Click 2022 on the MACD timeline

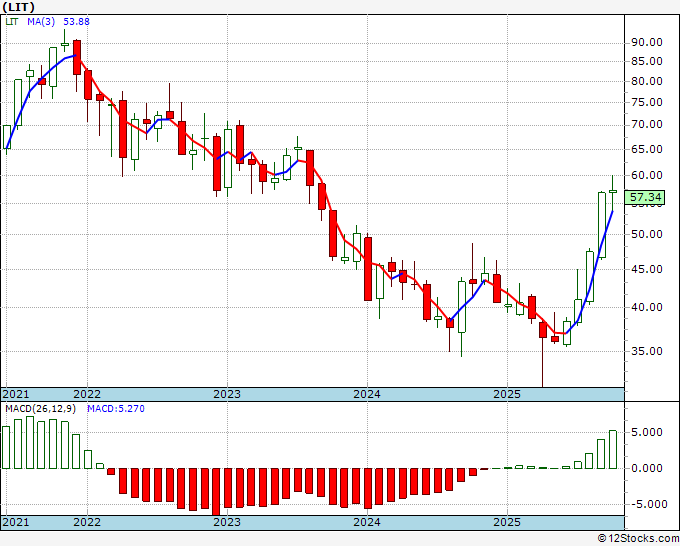pos(87,522)
